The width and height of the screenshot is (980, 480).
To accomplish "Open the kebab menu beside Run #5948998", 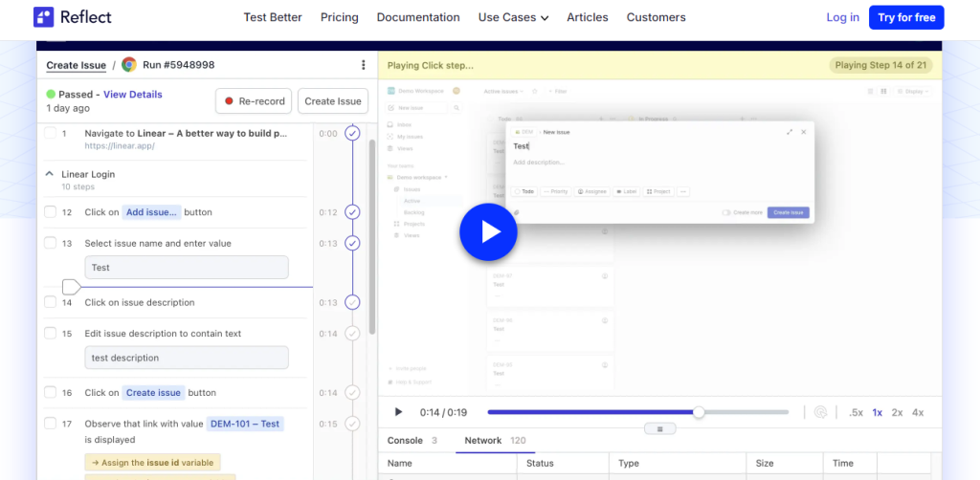I will click(x=363, y=65).
